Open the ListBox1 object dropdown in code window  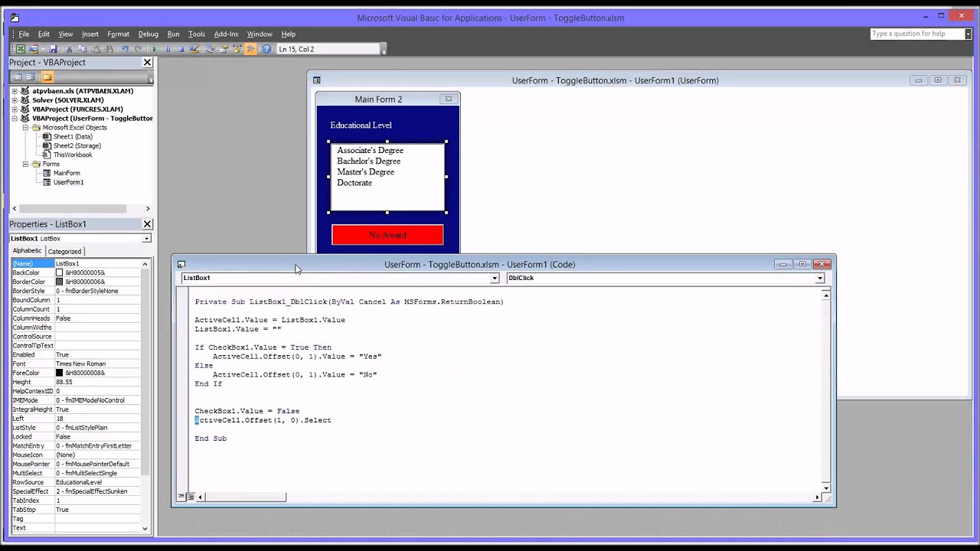[x=495, y=278]
